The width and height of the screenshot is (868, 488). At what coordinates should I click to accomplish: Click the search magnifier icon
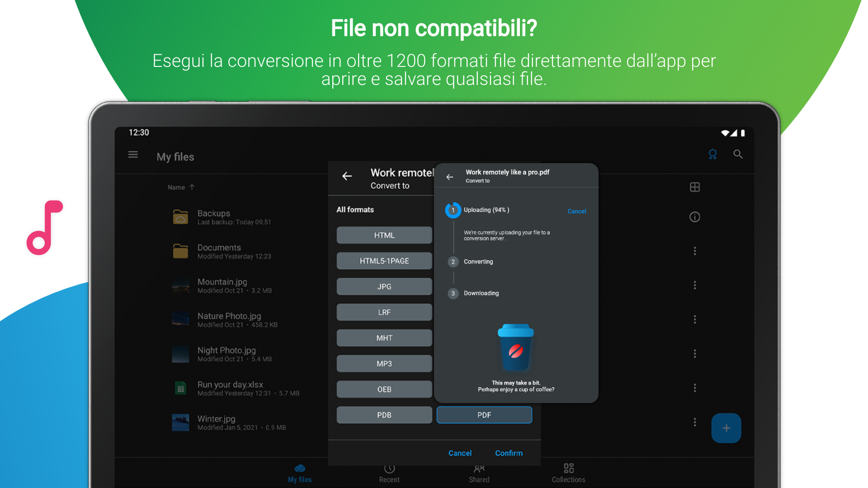tap(738, 155)
